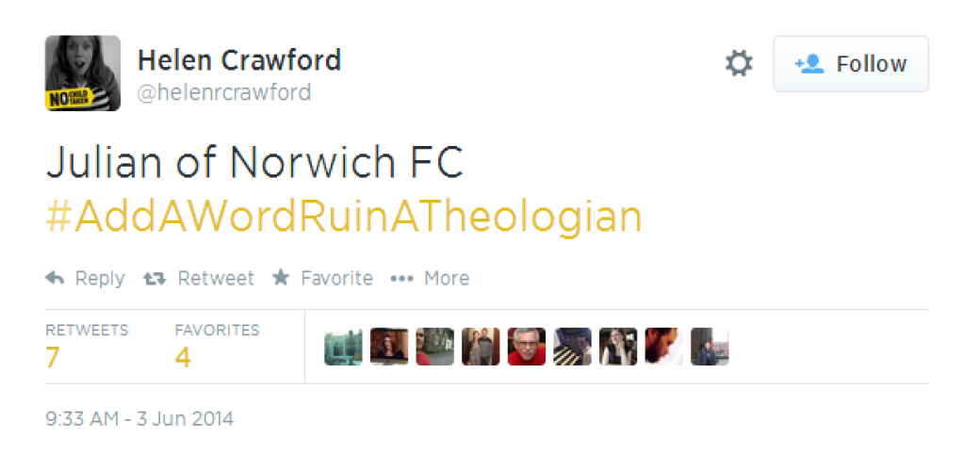Click the Favorite star icon
The height and width of the screenshot is (454, 980).
(x=281, y=277)
